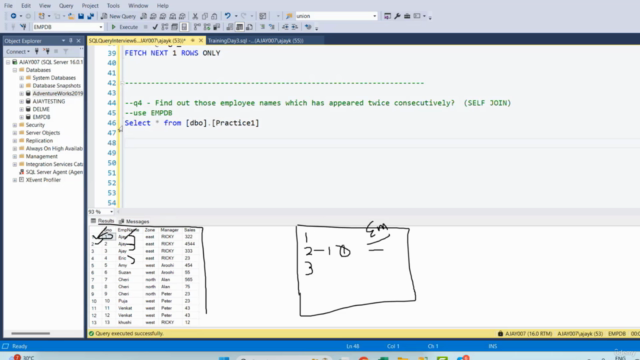Viewport: 640px width, 360px height.
Task: Select Results to File icon
Action: coord(249,27)
